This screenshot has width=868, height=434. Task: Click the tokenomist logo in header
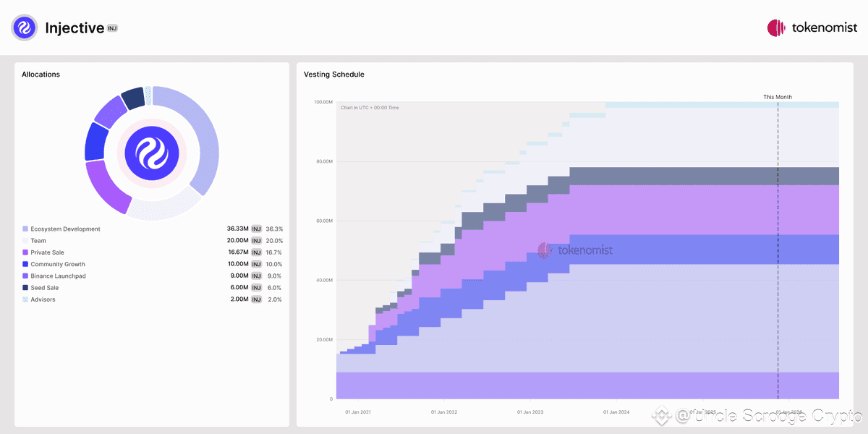(812, 28)
